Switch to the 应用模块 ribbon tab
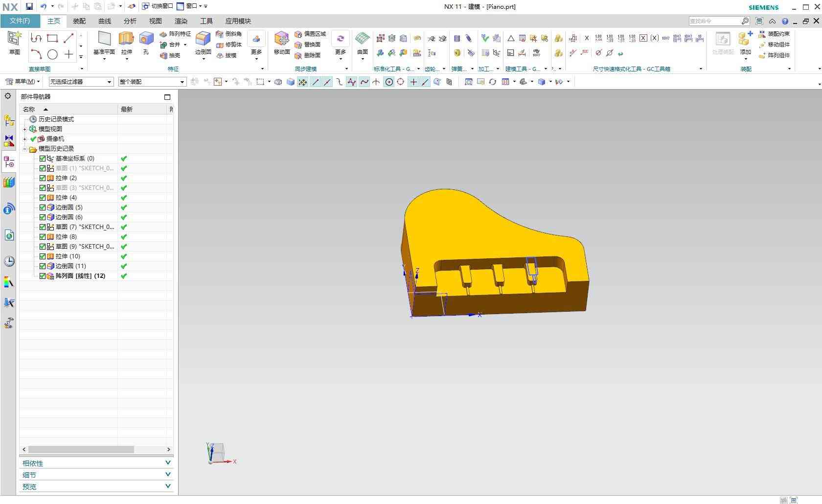Image resolution: width=822 pixels, height=504 pixels. click(x=238, y=21)
